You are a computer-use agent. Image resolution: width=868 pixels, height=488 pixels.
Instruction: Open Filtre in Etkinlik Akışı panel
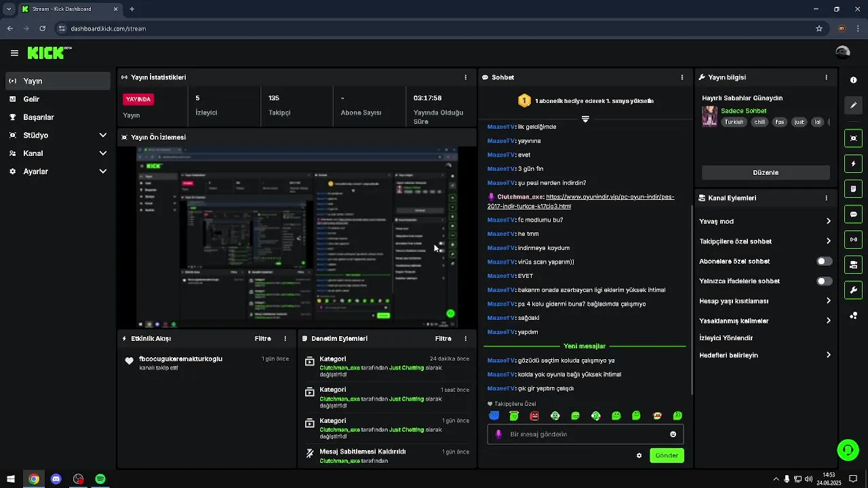[262, 338]
